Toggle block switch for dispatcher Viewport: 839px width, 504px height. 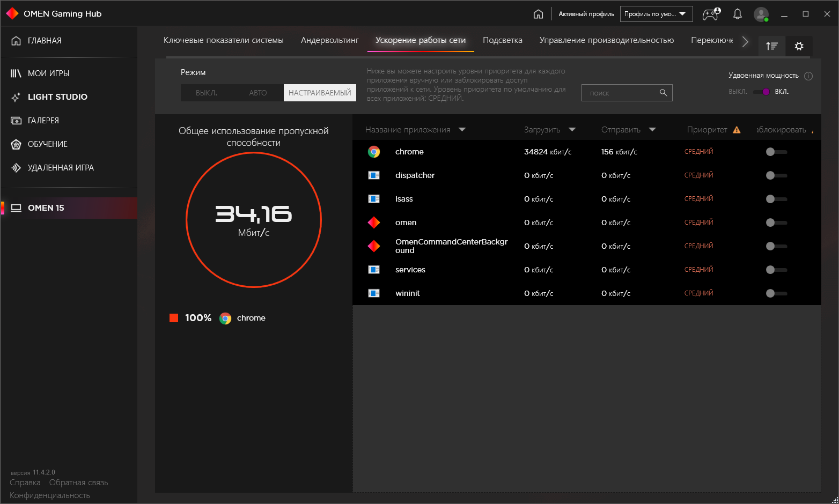click(x=776, y=175)
